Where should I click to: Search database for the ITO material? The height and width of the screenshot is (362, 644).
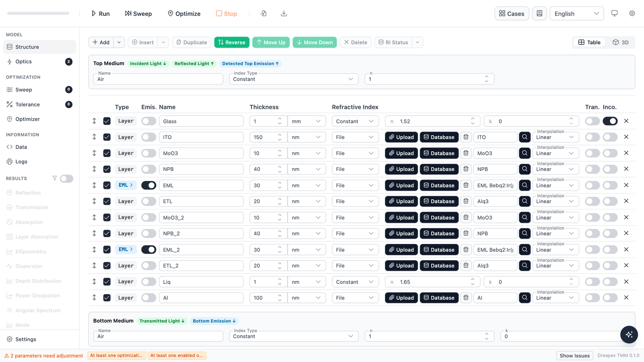(525, 137)
